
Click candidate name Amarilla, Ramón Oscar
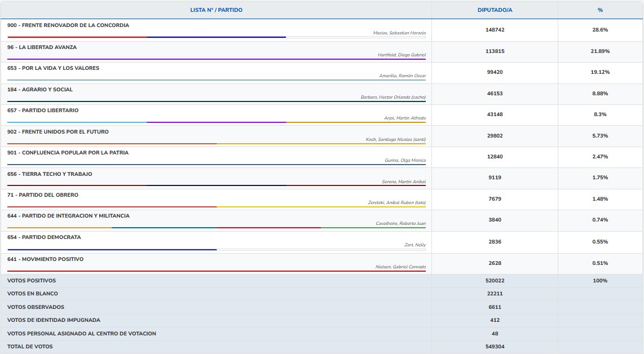(x=402, y=76)
